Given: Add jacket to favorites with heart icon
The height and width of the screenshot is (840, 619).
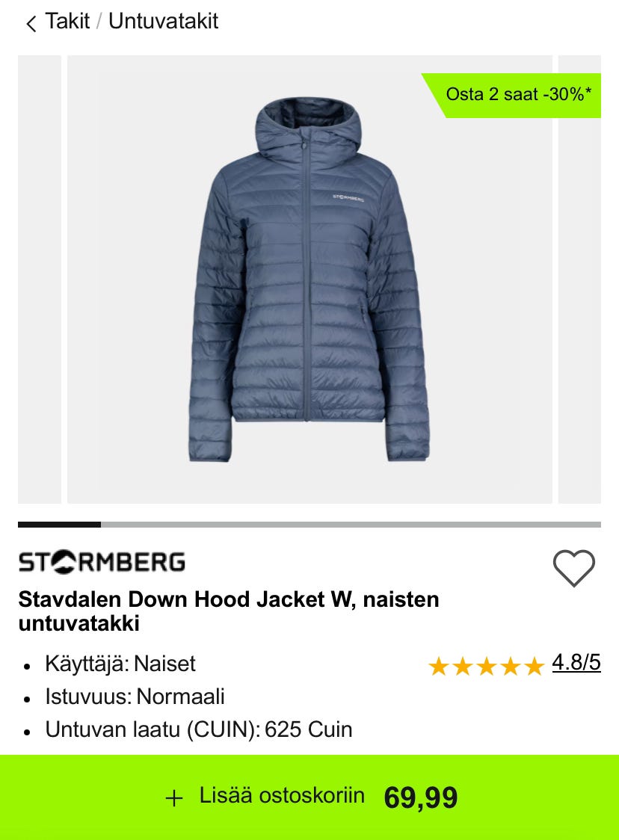Looking at the screenshot, I should coord(573,567).
